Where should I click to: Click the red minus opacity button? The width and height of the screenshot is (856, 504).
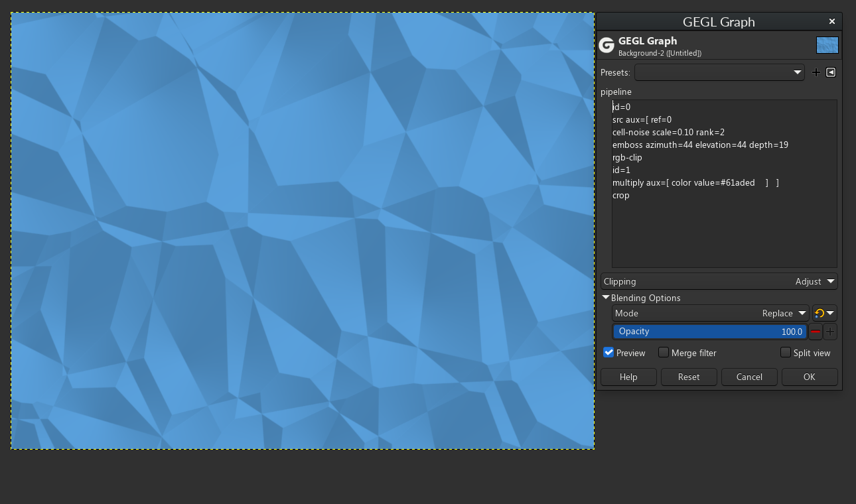tap(816, 332)
